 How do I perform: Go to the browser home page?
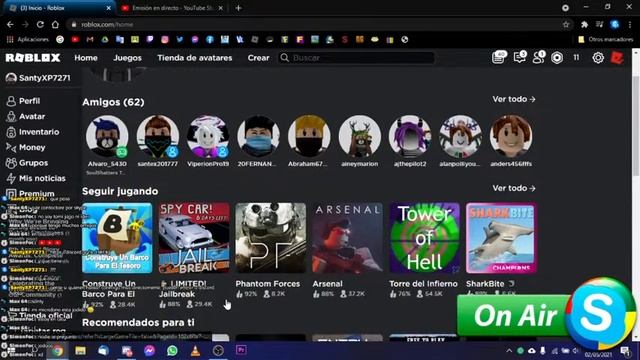55,24
